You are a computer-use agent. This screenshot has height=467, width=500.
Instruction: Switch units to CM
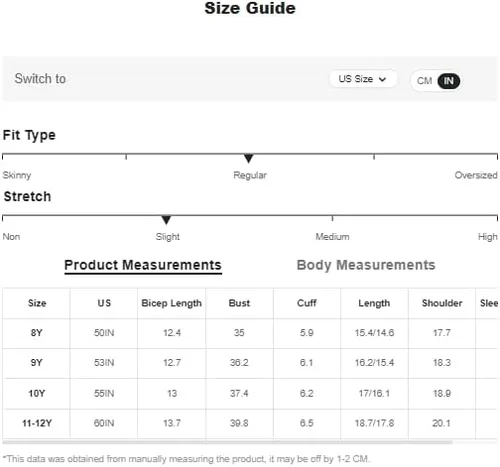tap(424, 81)
